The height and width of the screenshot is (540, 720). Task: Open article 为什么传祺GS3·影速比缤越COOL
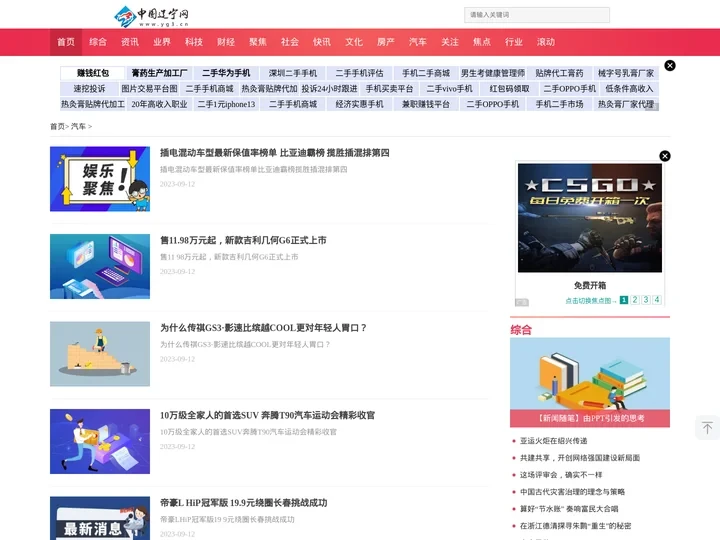pos(264,328)
